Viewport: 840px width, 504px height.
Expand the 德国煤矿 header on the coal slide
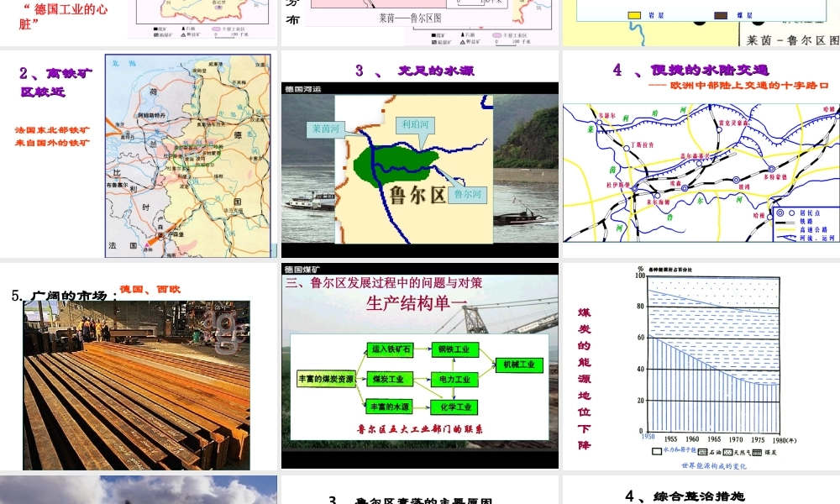(x=300, y=270)
